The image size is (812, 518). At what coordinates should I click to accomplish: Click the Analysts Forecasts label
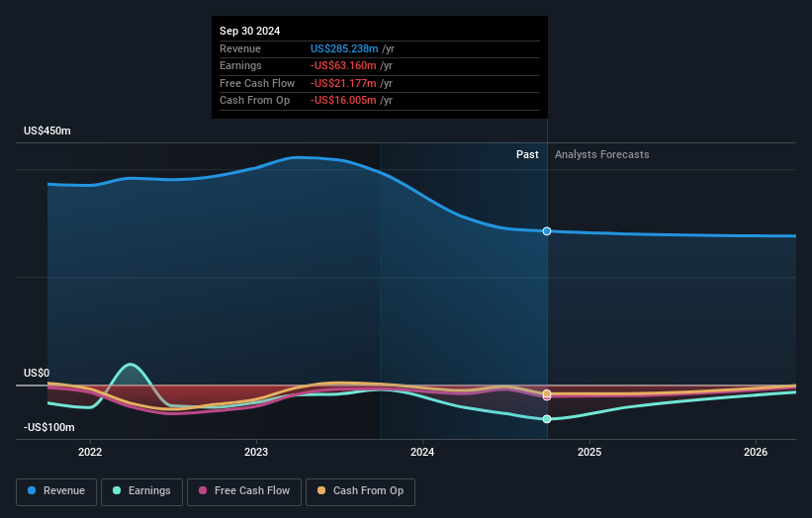601,155
